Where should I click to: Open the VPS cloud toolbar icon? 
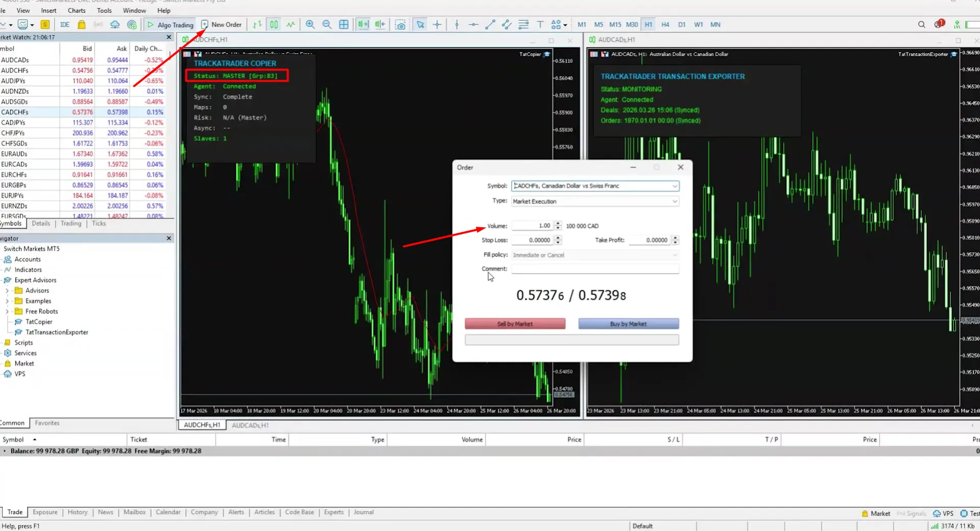click(x=115, y=25)
